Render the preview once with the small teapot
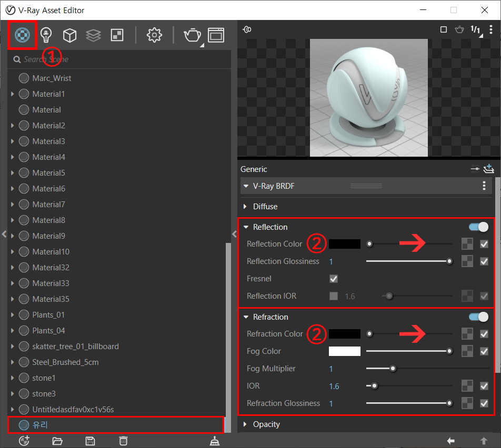The width and height of the screenshot is (501, 448). (x=459, y=29)
